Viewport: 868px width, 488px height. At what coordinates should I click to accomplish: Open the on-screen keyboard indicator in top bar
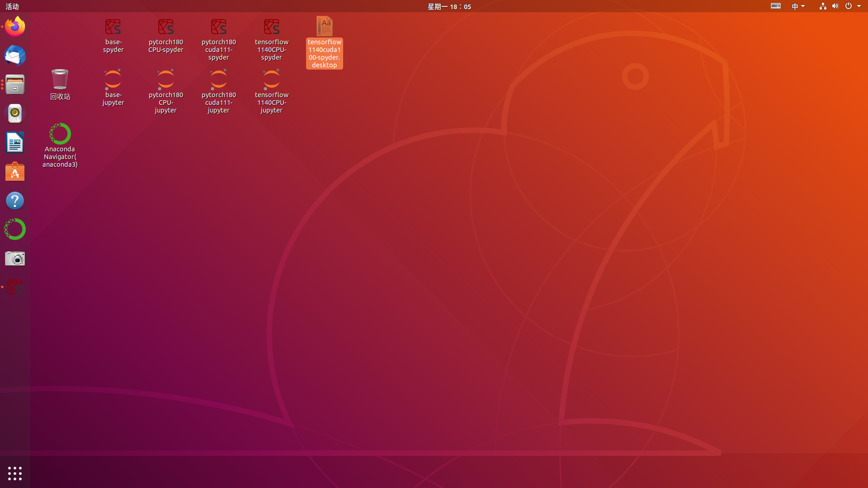pos(776,6)
